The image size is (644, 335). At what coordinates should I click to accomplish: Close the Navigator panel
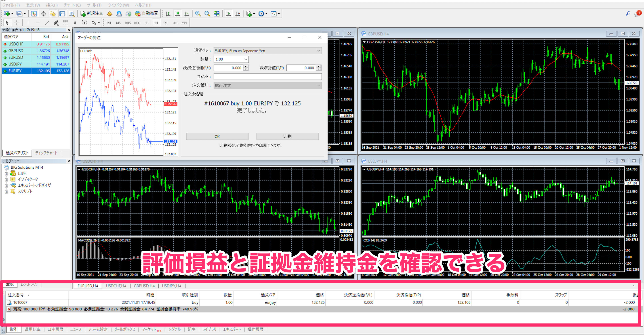click(x=69, y=161)
